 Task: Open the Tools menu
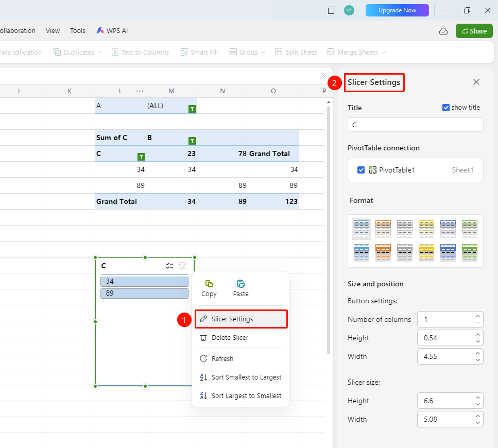tap(78, 30)
